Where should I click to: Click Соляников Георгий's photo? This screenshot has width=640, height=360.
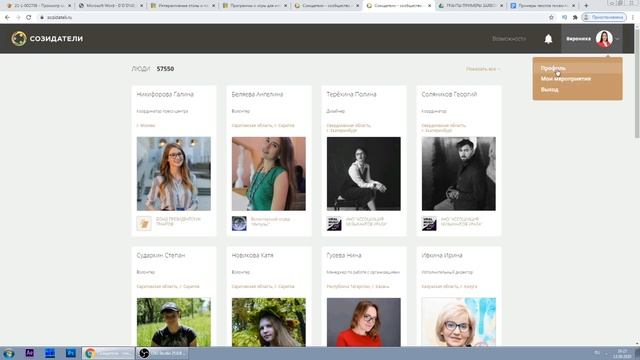click(x=459, y=174)
